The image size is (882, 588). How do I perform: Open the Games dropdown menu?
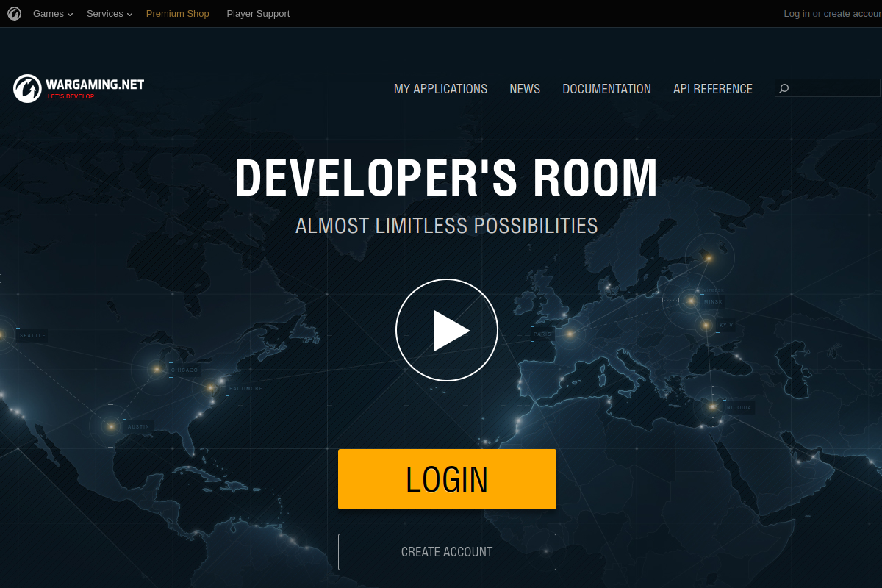tap(53, 13)
